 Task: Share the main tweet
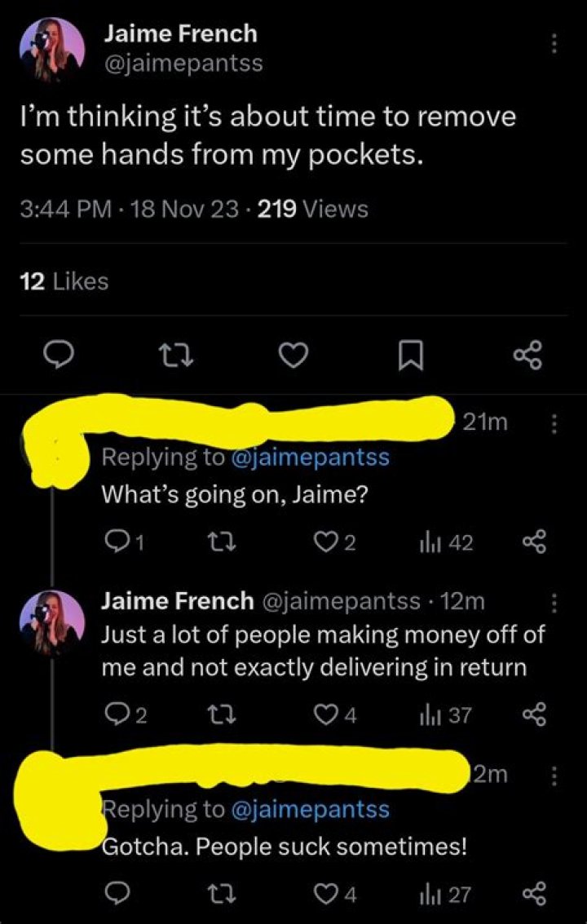coord(526,355)
